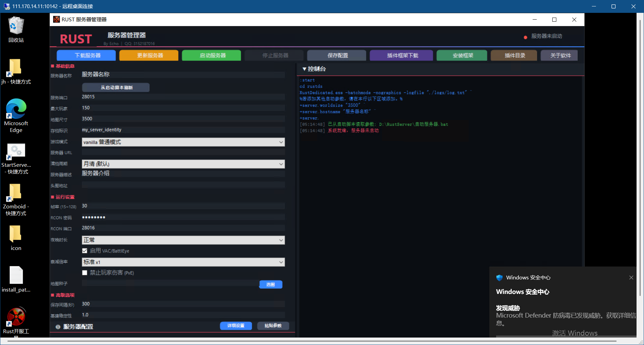Click the 运行设置 section heading
Screen dimensions: 644x345
point(65,197)
